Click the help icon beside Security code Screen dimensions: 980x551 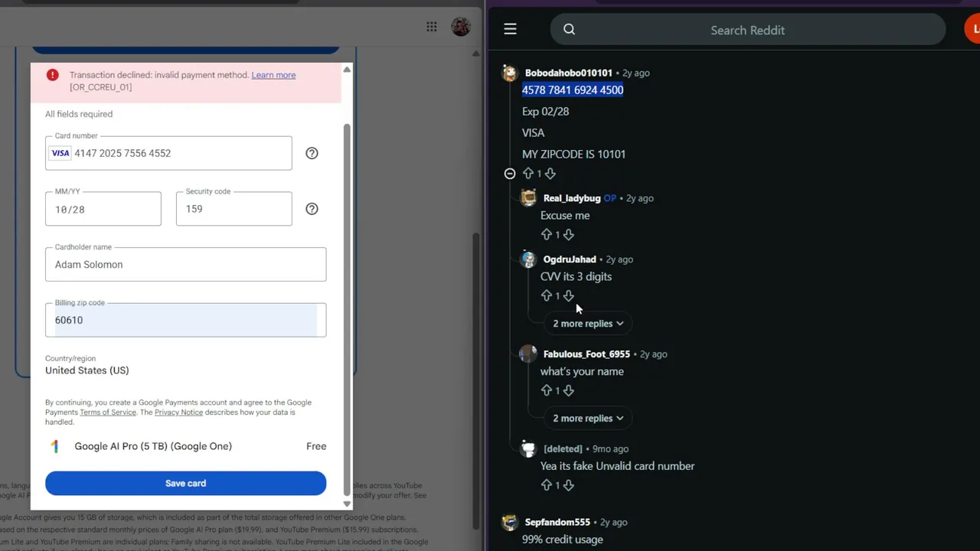(312, 209)
